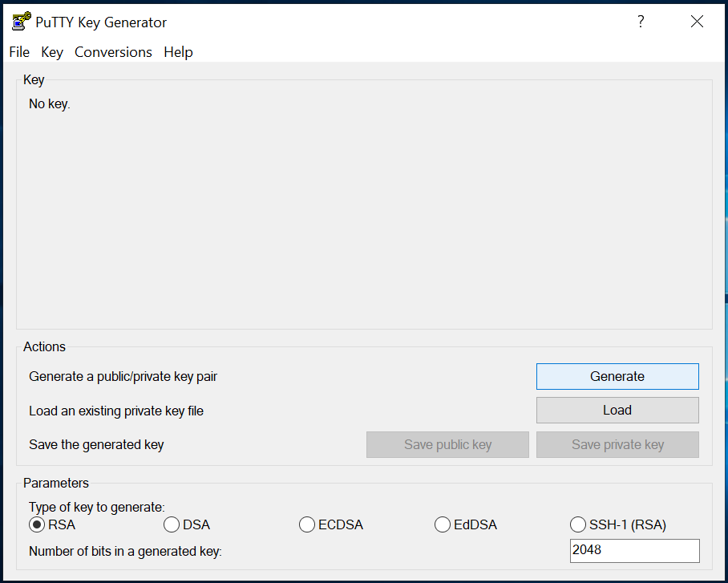Click the Save private key button
This screenshot has width=728, height=583.
coord(617,444)
